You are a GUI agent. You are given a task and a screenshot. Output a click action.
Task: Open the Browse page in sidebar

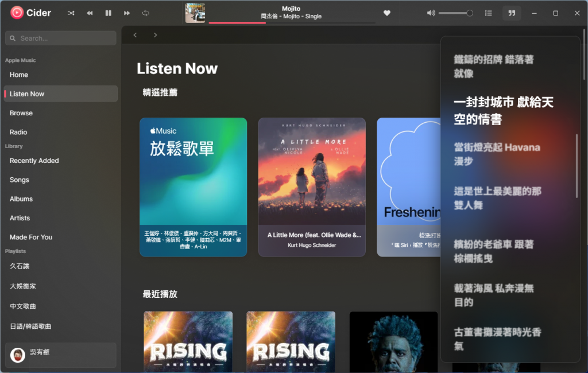pos(21,113)
